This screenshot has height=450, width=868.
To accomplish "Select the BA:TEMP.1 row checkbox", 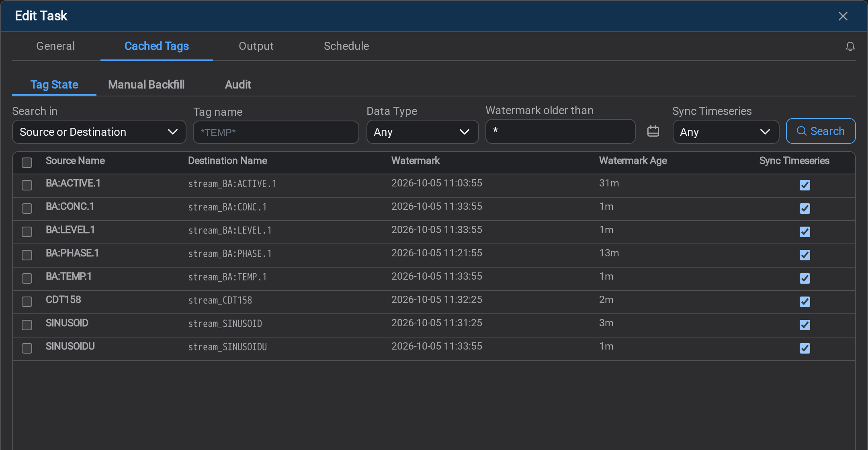I will pos(27,278).
